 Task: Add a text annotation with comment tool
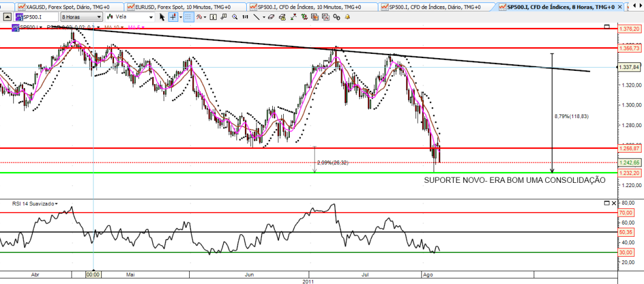click(223, 17)
